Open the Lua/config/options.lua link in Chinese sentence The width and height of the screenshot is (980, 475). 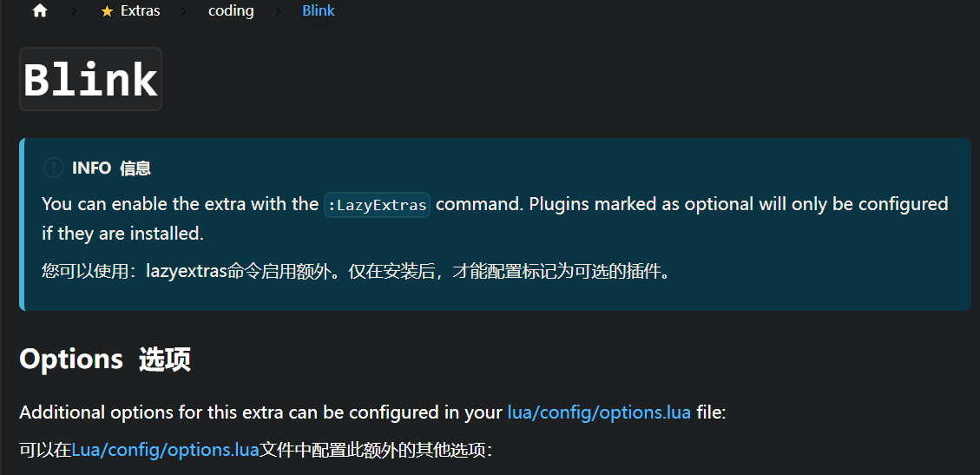(166, 450)
